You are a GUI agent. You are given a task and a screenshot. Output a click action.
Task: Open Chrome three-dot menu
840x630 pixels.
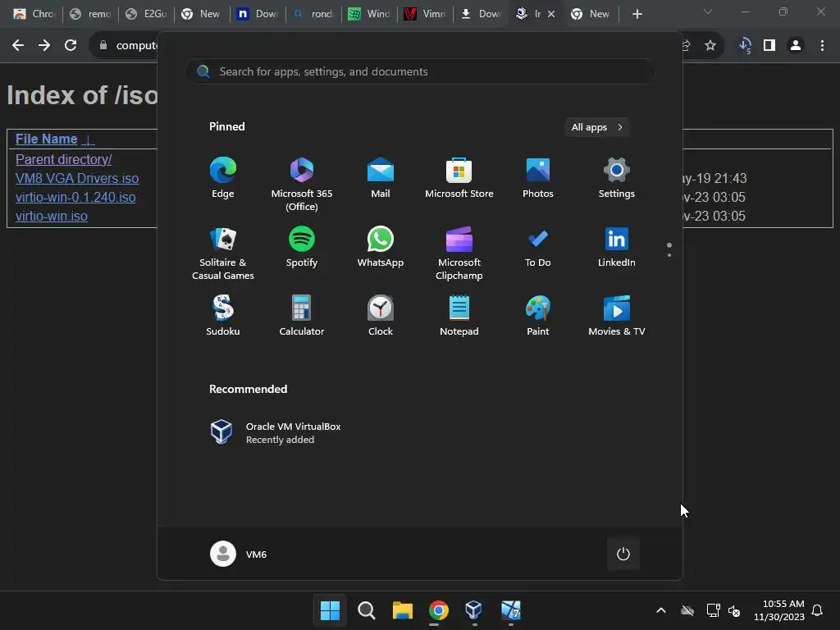click(822, 46)
